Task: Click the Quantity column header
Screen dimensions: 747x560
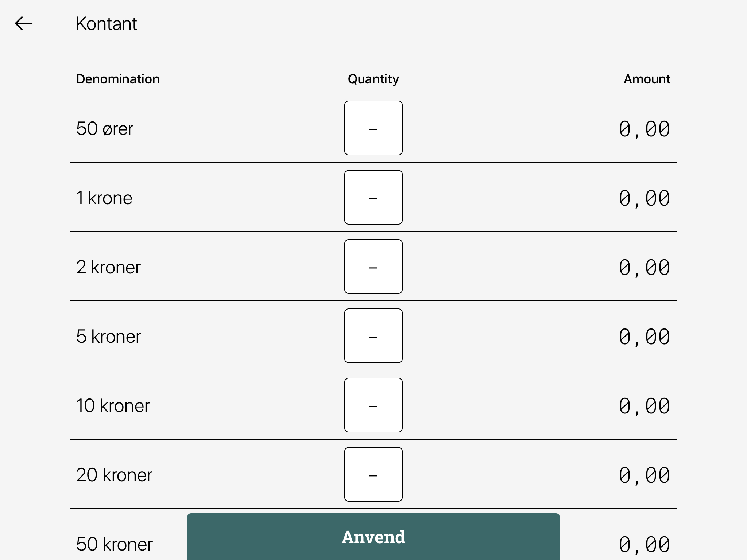Action: (373, 79)
